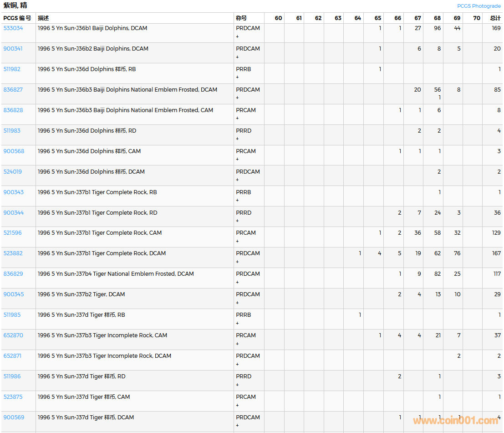Open the PCGS Photograde link
The width and height of the screenshot is (504, 433).
[479, 6]
